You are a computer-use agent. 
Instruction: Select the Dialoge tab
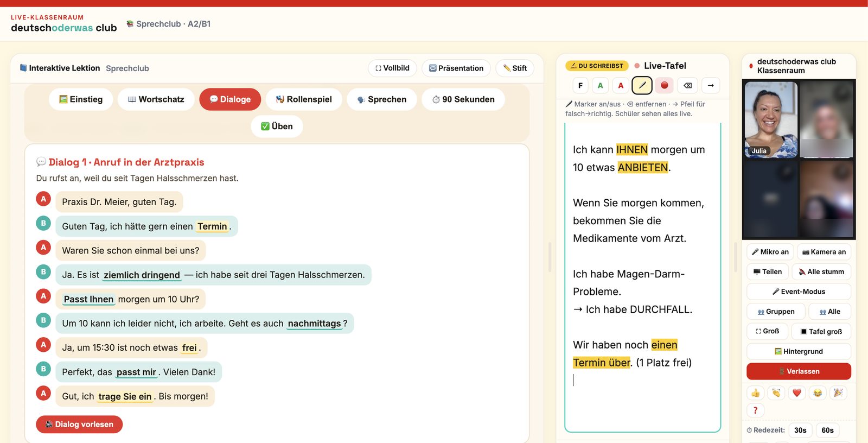(230, 99)
